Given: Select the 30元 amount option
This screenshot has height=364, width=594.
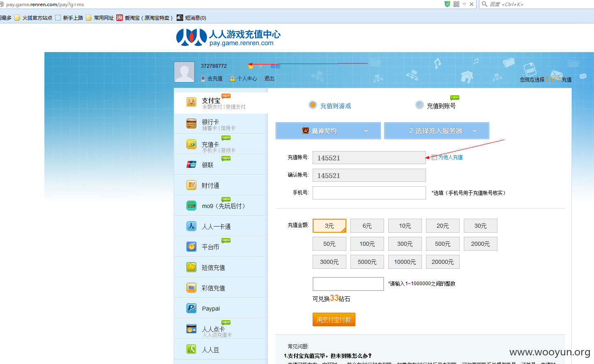Looking at the screenshot, I should tap(481, 226).
